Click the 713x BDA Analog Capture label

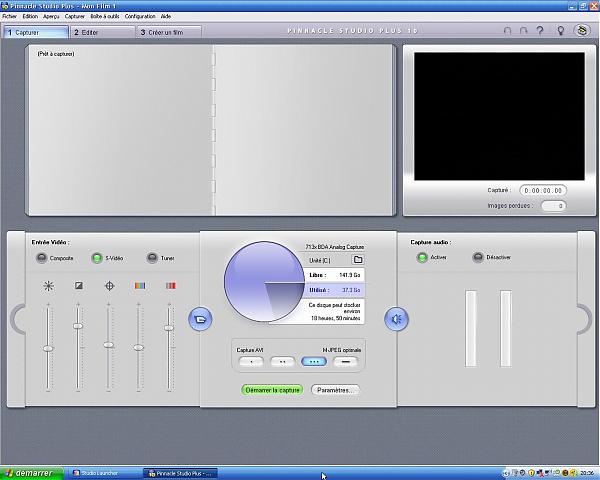335,247
